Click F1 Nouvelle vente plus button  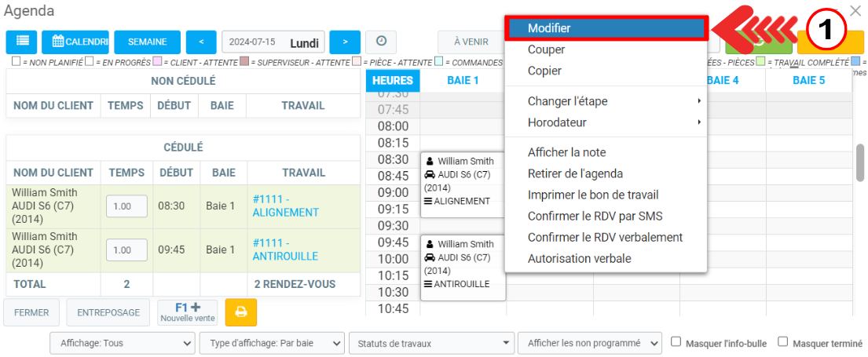(187, 312)
